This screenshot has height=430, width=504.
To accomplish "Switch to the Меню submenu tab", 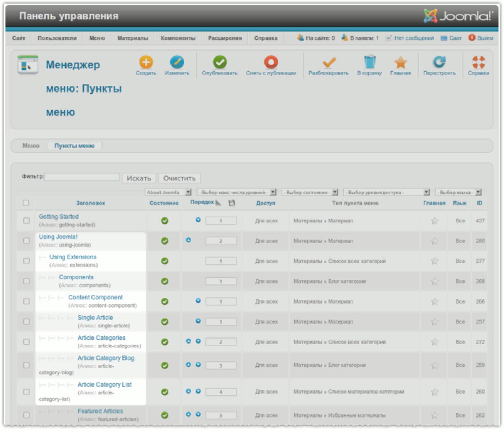I will [x=31, y=146].
